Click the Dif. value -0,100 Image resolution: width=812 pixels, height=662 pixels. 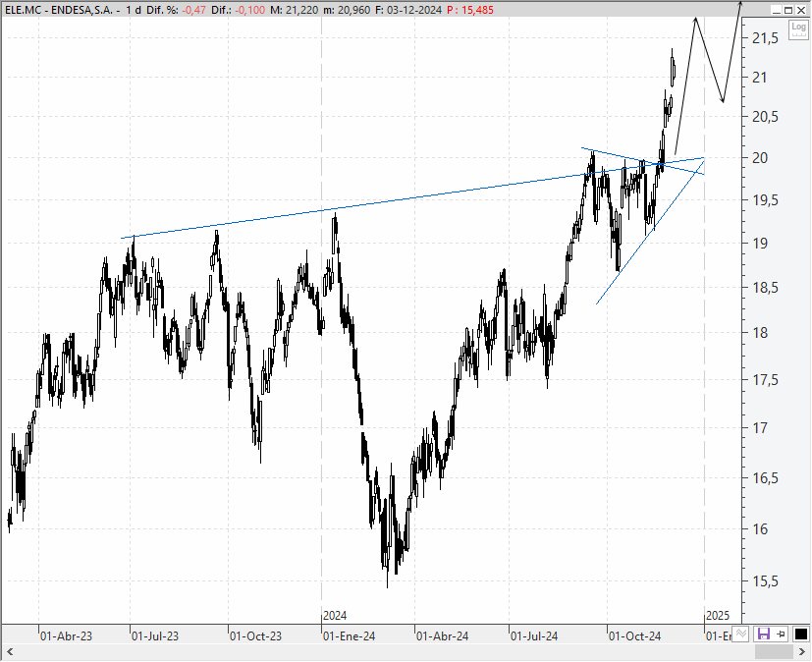click(250, 10)
